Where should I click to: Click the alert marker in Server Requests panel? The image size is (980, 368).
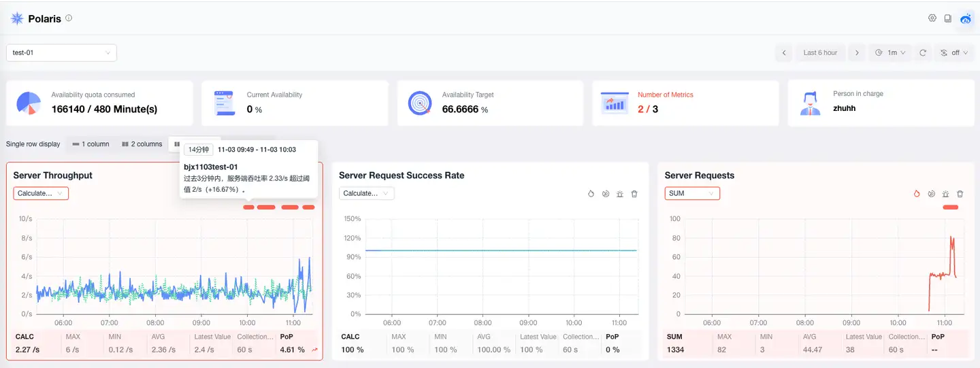(x=950, y=207)
